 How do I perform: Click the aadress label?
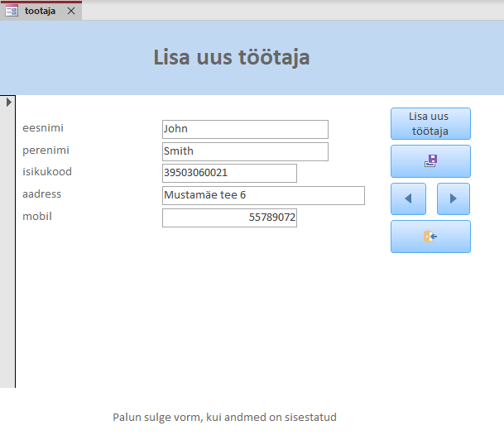tap(41, 194)
